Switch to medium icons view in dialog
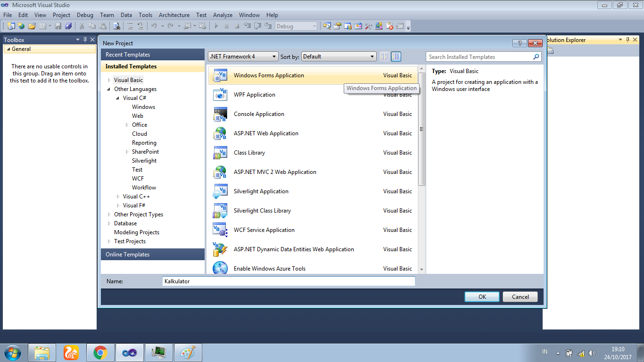The image size is (644, 362). pyautogui.click(x=396, y=57)
